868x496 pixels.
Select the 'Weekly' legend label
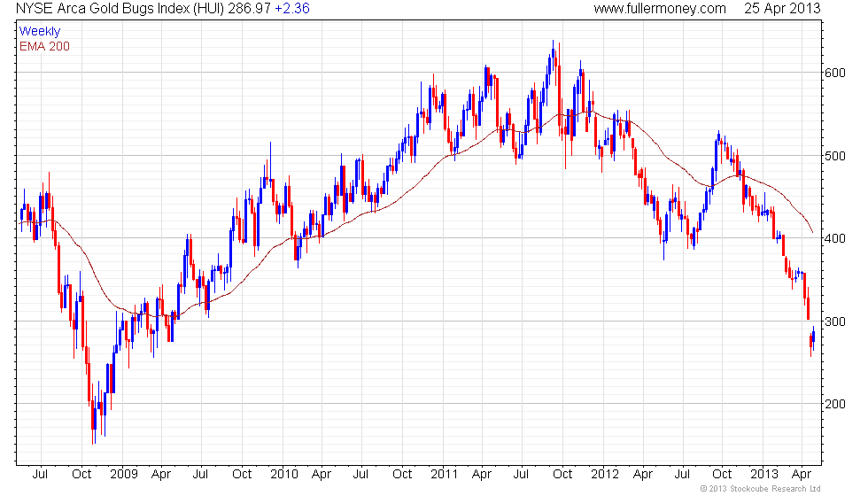point(40,32)
